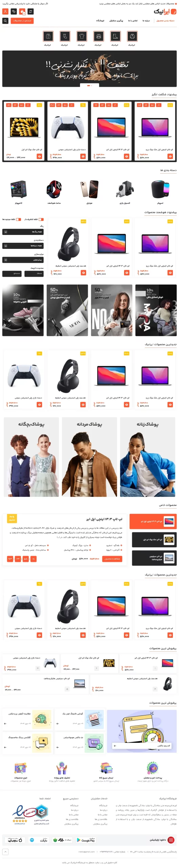
Task: Select the sock category icon
Action: pos(64,36)
